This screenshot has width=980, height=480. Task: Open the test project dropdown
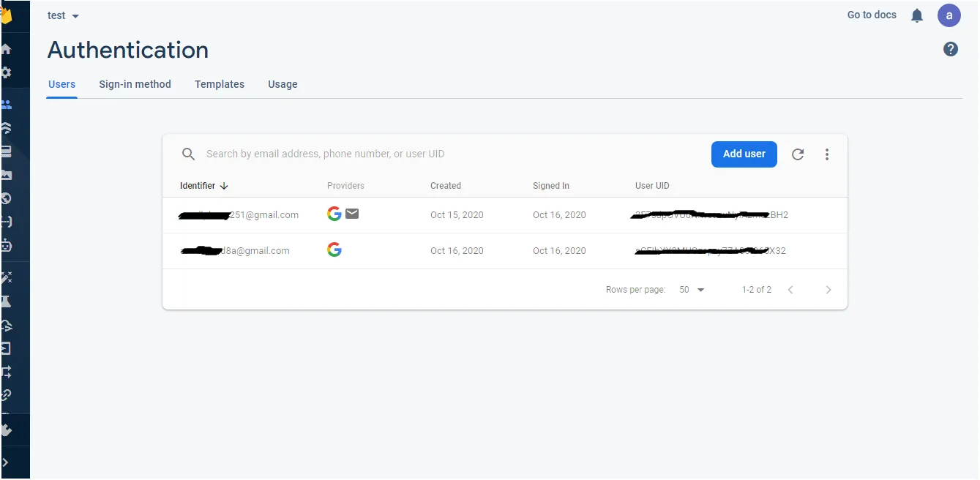pos(64,15)
